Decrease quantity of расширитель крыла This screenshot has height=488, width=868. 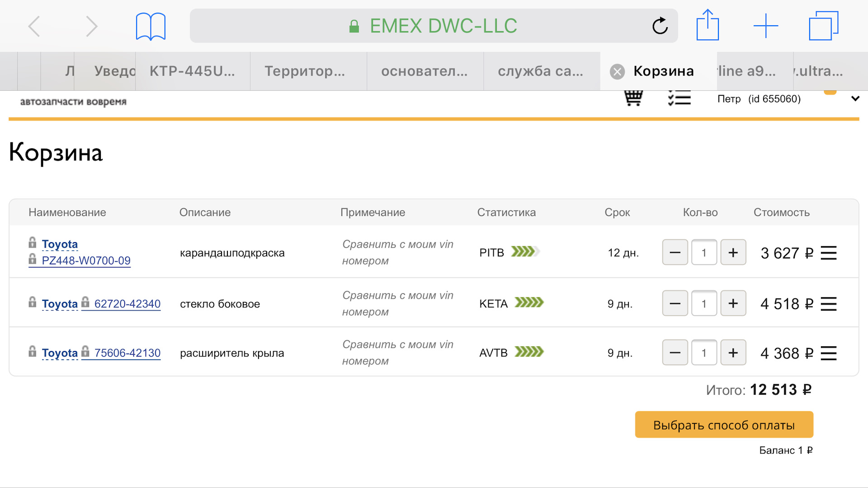click(675, 352)
